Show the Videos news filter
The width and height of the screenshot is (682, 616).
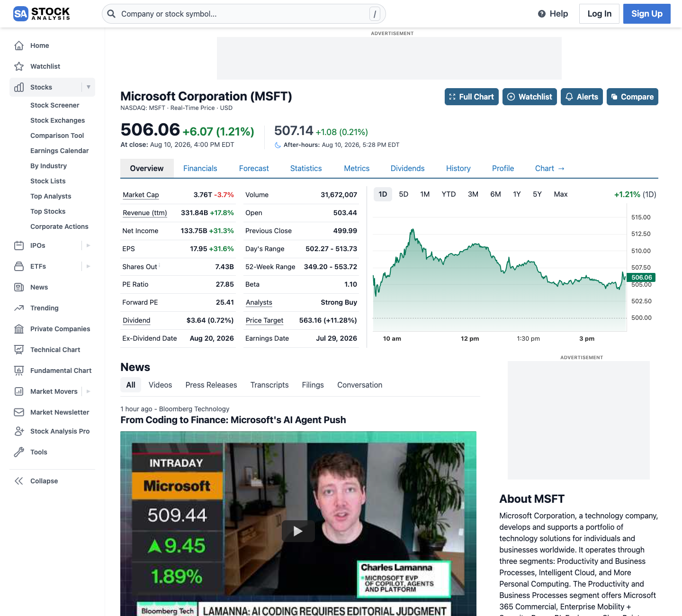click(160, 385)
